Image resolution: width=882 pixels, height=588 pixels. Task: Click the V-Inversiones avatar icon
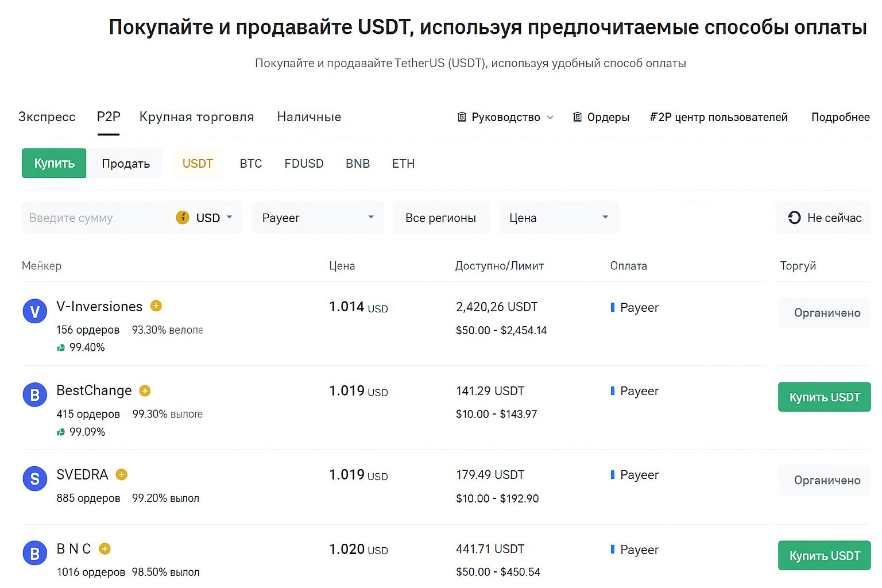[x=34, y=312]
